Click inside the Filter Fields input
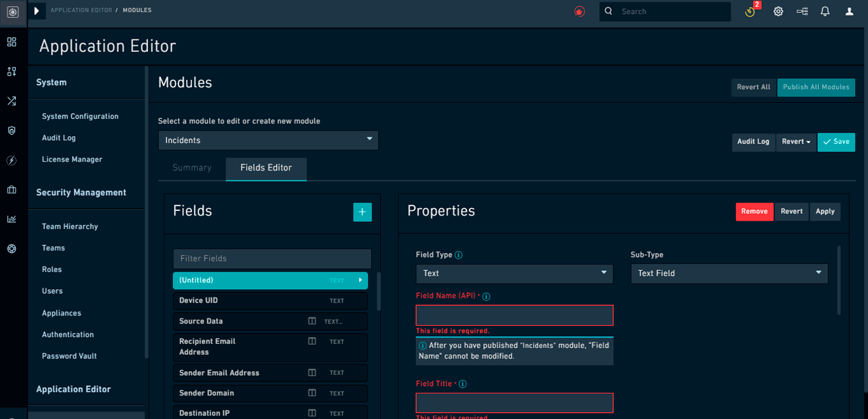This screenshot has height=419, width=868. (x=271, y=258)
